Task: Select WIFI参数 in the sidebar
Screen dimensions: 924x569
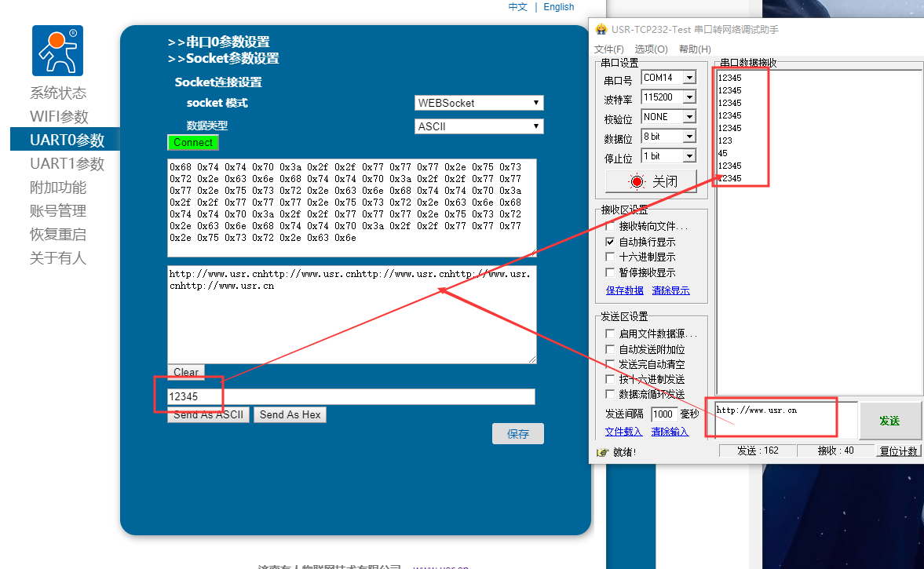Action: 59,117
